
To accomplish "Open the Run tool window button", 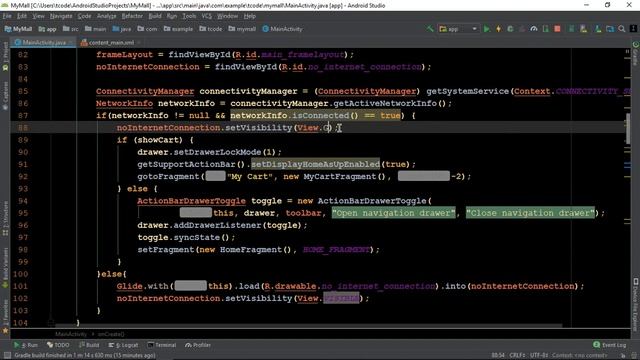I will click(x=26, y=345).
